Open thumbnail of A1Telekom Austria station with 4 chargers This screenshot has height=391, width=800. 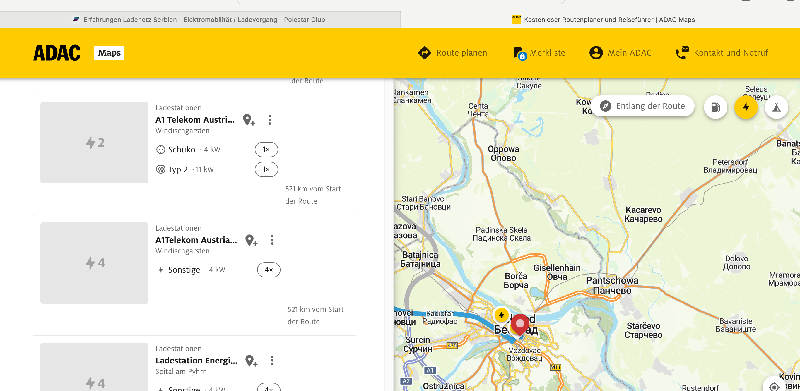[x=94, y=263]
